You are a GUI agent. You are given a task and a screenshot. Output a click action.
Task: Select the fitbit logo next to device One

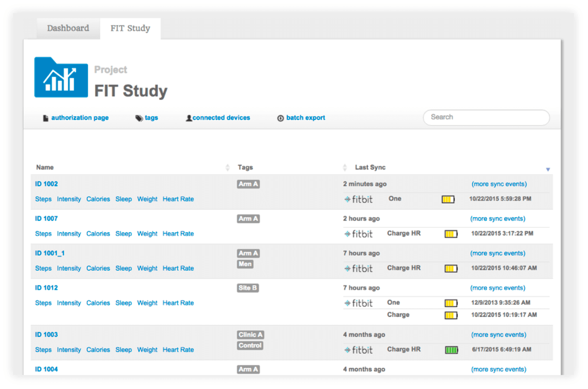[359, 199]
